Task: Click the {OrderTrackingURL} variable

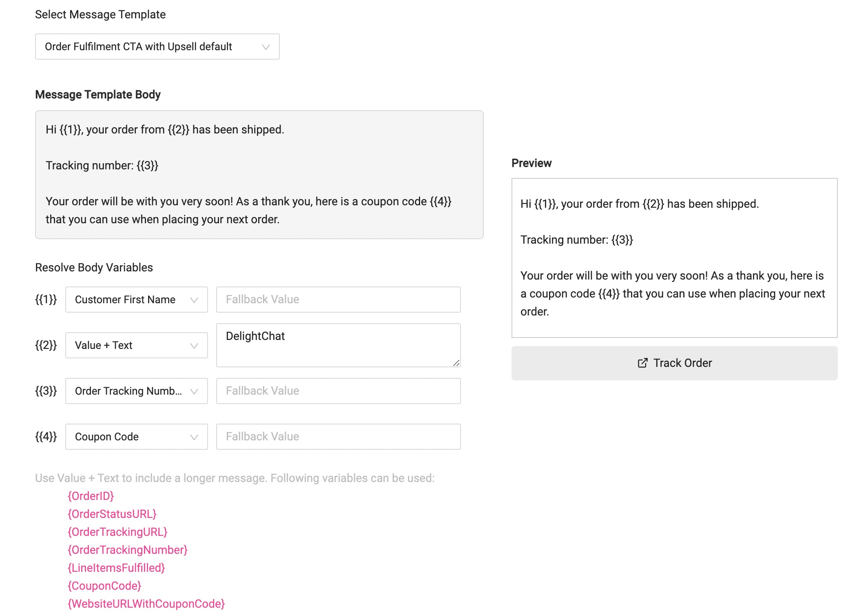Action: click(117, 532)
